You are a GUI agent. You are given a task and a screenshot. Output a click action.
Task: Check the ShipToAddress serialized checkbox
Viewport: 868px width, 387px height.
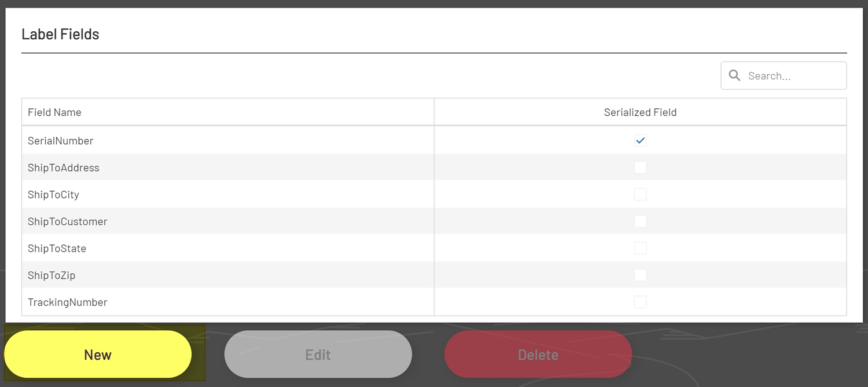point(640,167)
